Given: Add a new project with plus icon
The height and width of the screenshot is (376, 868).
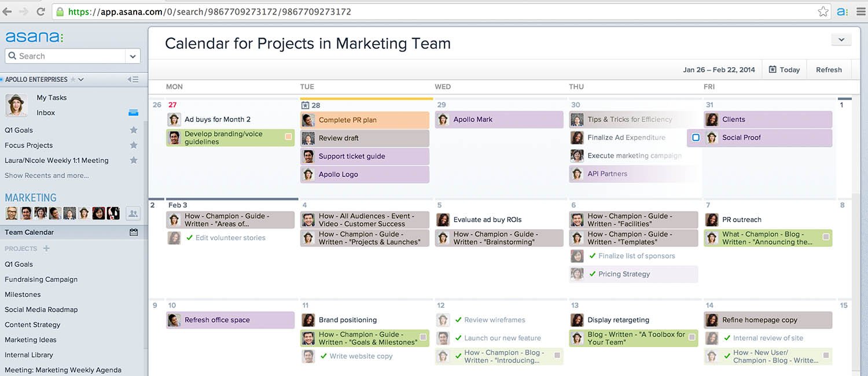Looking at the screenshot, I should [47, 249].
